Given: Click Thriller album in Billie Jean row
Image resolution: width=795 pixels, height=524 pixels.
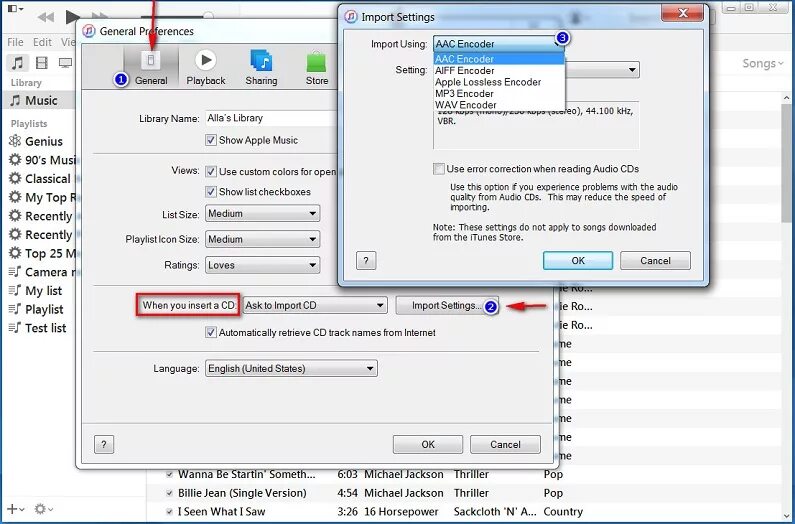Looking at the screenshot, I should [471, 493].
